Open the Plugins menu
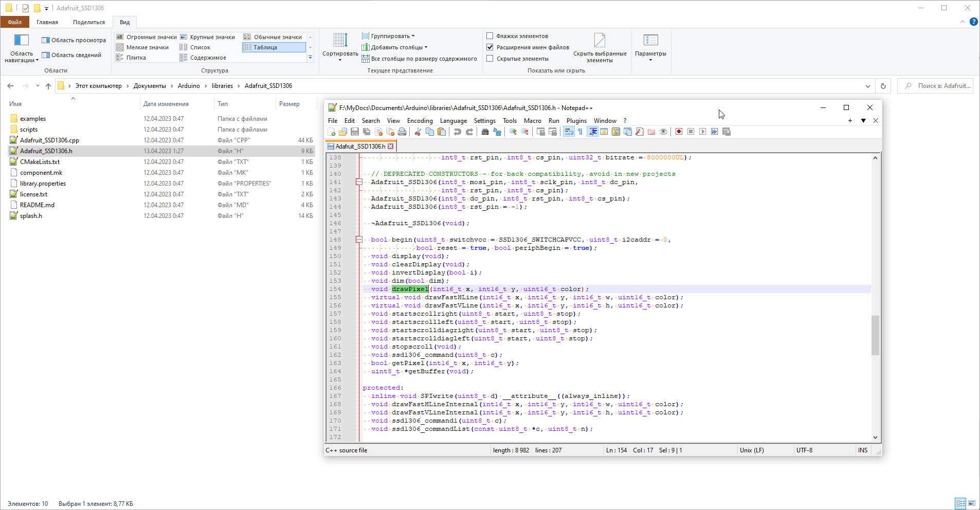 [x=576, y=121]
